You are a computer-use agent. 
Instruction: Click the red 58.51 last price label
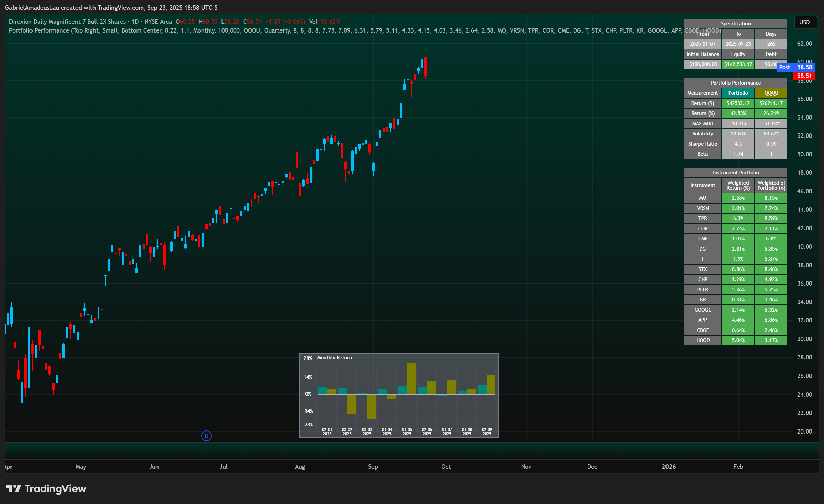click(804, 76)
